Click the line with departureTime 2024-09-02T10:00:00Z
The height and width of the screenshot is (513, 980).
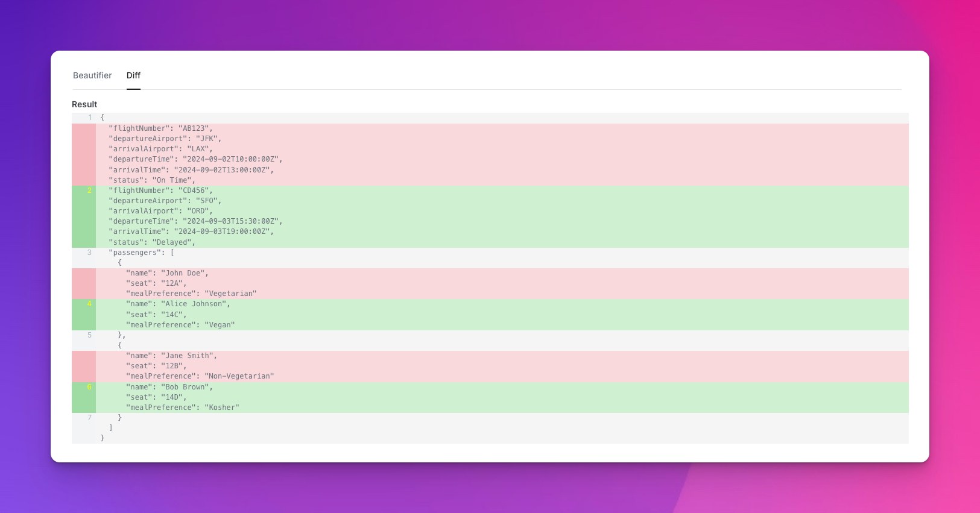195,159
